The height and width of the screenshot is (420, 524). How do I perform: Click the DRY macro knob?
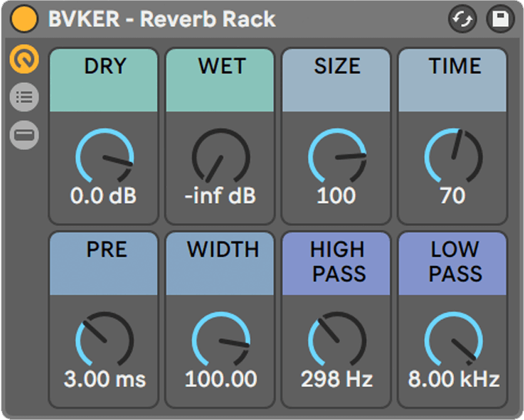tap(105, 156)
